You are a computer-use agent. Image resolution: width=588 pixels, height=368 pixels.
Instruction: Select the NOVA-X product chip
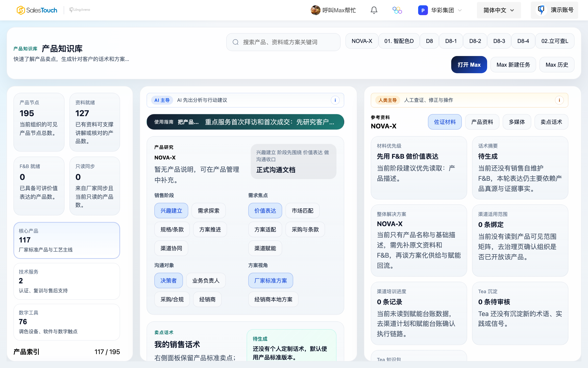(x=362, y=41)
